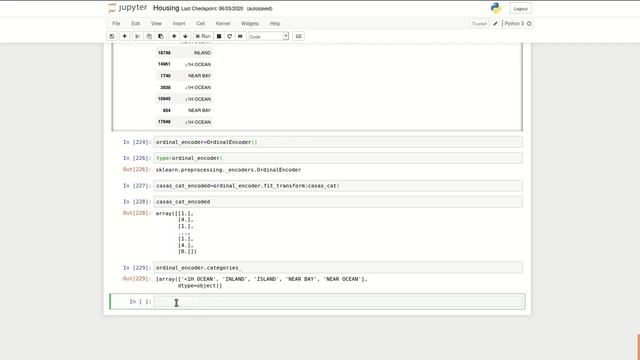
Task: Select cell with fit_transform(casas_cat)
Action: (x=338, y=186)
